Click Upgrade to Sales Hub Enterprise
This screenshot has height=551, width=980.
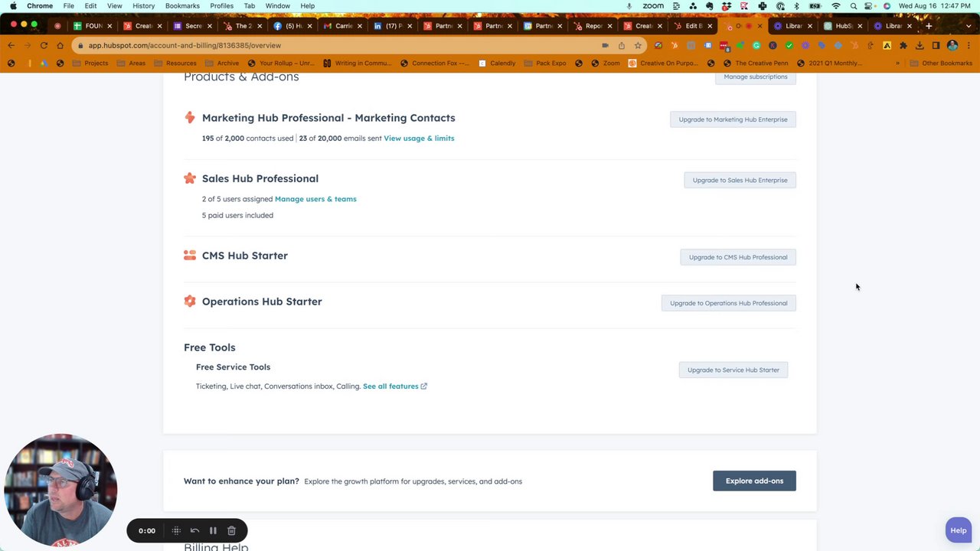(x=740, y=180)
